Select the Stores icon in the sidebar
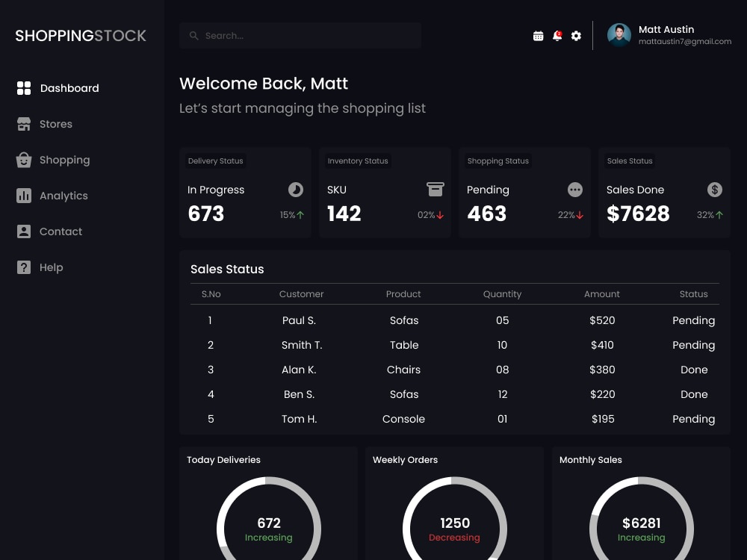Image resolution: width=747 pixels, height=560 pixels. coord(24,124)
